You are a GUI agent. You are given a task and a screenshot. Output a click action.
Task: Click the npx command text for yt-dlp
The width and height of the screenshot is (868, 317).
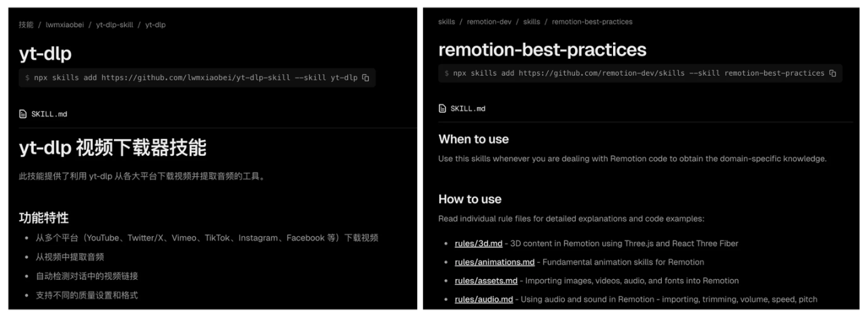195,78
